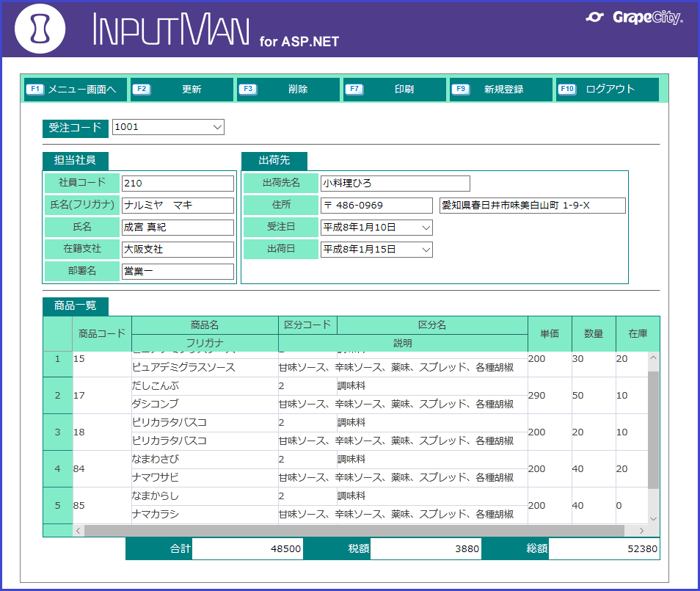
Task: Click the 数量 column header
Action: [x=594, y=334]
